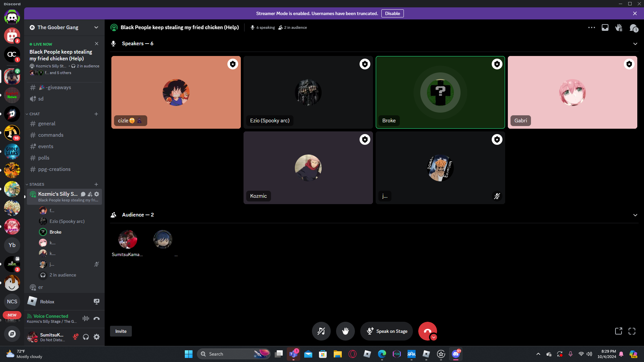Image resolution: width=644 pixels, height=362 pixels.
Task: Select Kozmic speaker tile
Action: tap(308, 168)
